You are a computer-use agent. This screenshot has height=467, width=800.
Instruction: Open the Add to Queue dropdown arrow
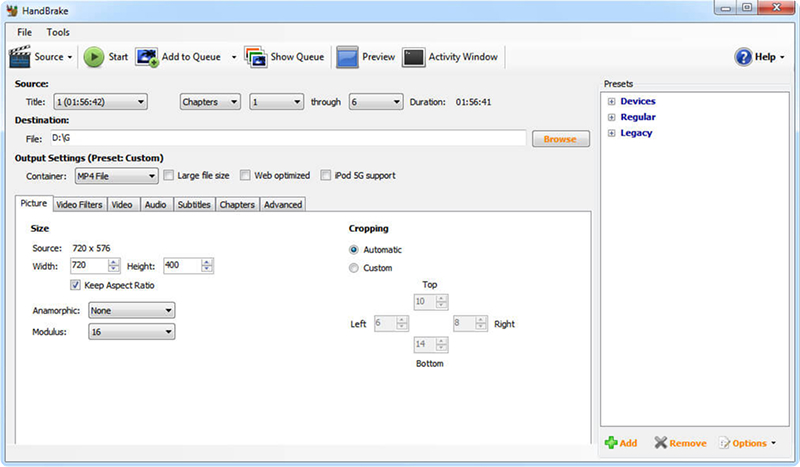(x=234, y=57)
